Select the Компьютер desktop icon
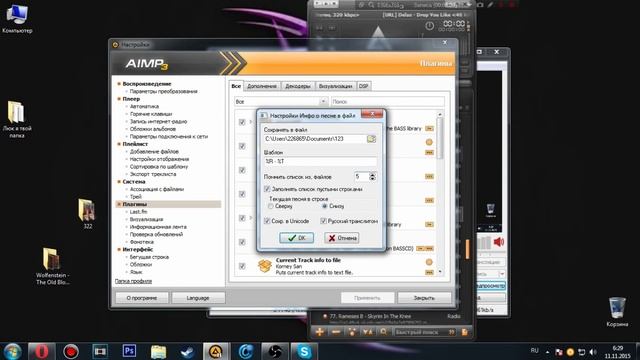The height and width of the screenshot is (360, 640). pos(17,18)
